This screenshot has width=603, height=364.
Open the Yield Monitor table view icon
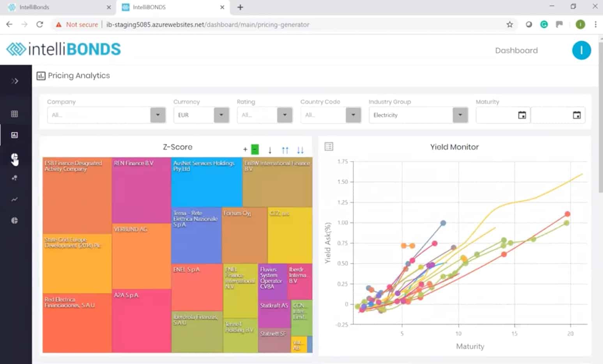(x=329, y=147)
